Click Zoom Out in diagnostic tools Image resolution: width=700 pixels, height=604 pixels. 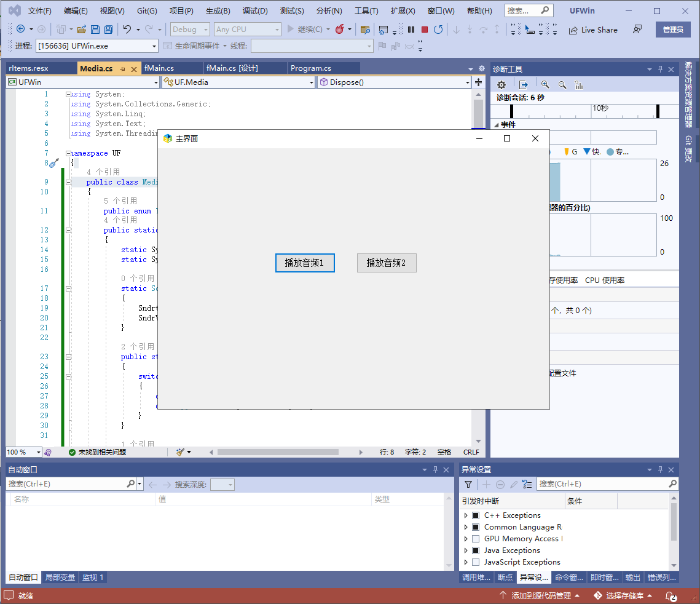click(562, 85)
